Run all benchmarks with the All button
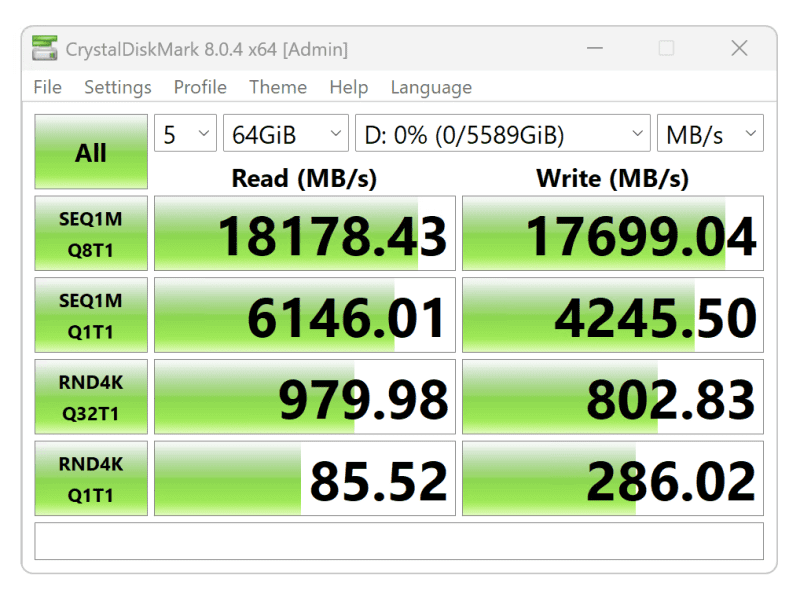The image size is (800, 608). [x=91, y=152]
